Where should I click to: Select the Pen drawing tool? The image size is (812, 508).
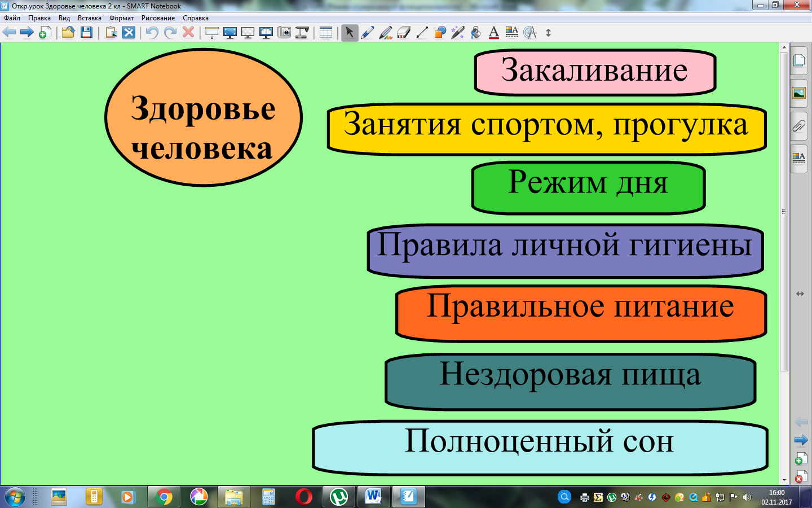point(368,33)
